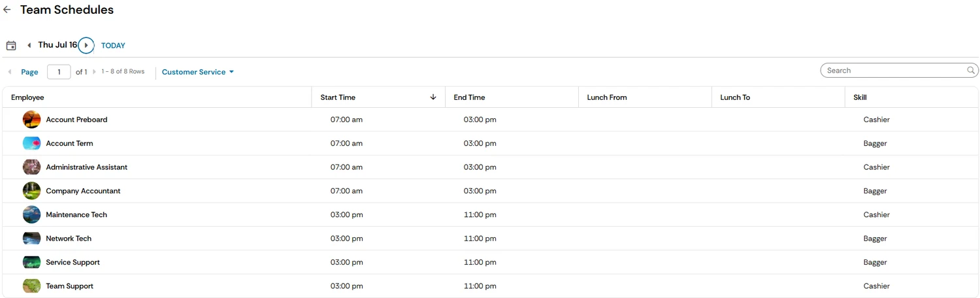
Task: Focus the page number input
Action: [x=59, y=72]
